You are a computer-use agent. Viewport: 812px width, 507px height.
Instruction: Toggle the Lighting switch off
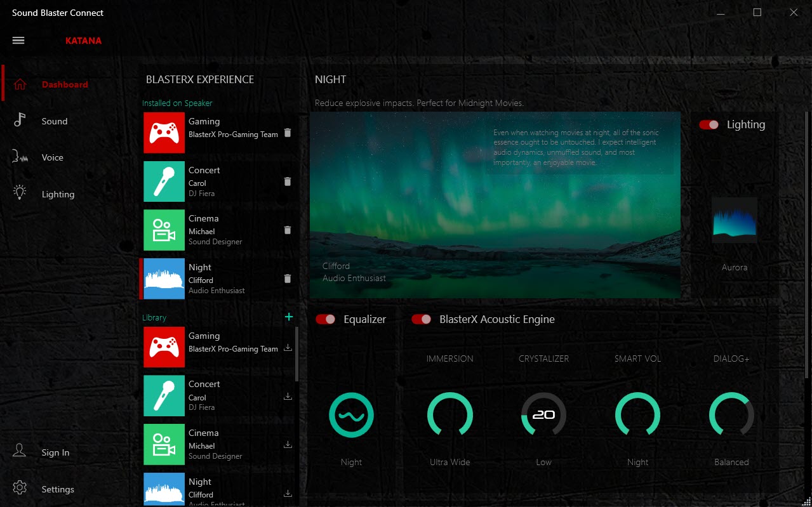tap(709, 124)
